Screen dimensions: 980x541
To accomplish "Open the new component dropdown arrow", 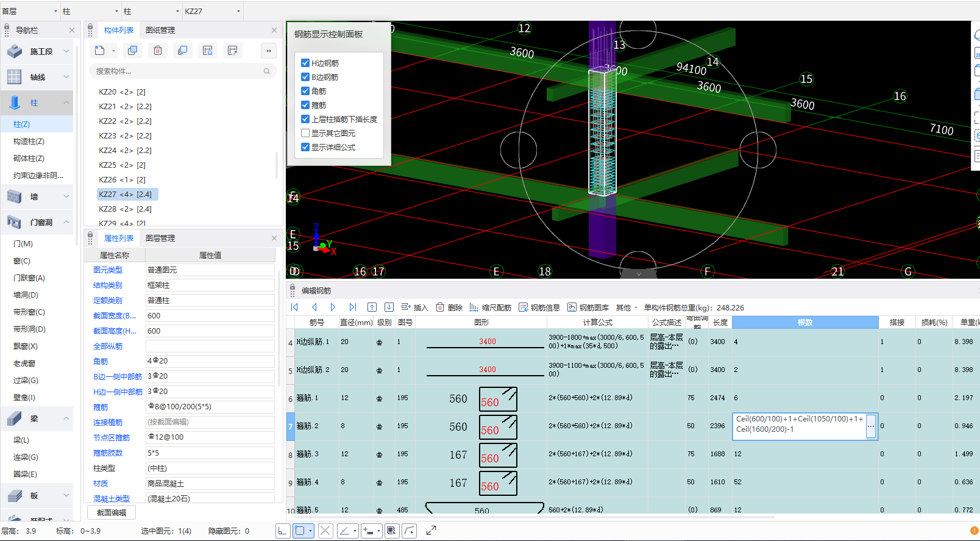I will point(113,51).
